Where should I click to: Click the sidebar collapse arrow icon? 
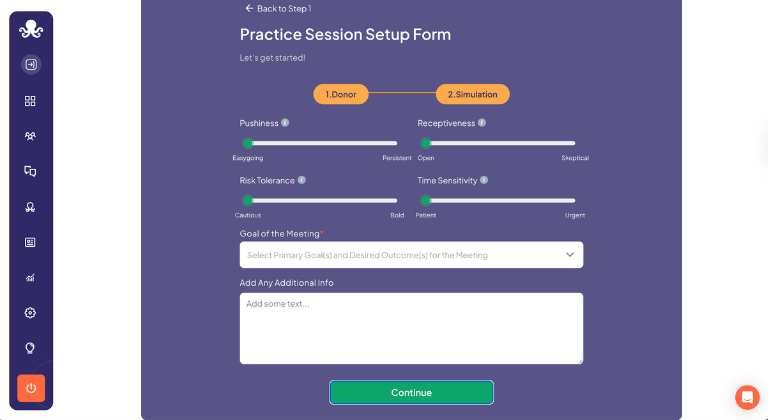[31, 65]
